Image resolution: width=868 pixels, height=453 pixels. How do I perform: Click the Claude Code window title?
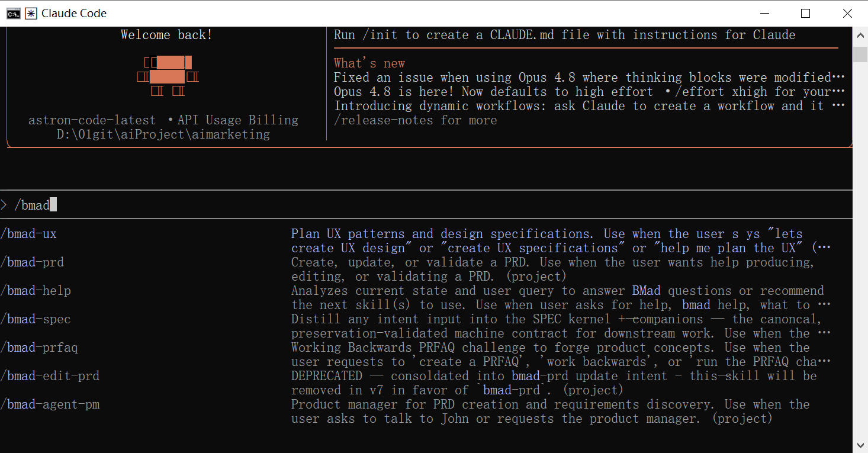pyautogui.click(x=74, y=13)
